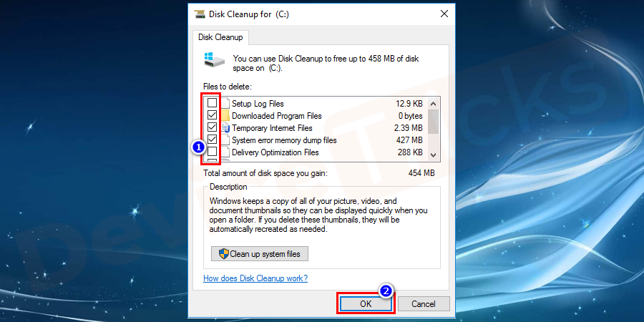Viewport: 644px width, 322px height.
Task: Click the file list scrollbar thumb
Action: pyautogui.click(x=434, y=121)
